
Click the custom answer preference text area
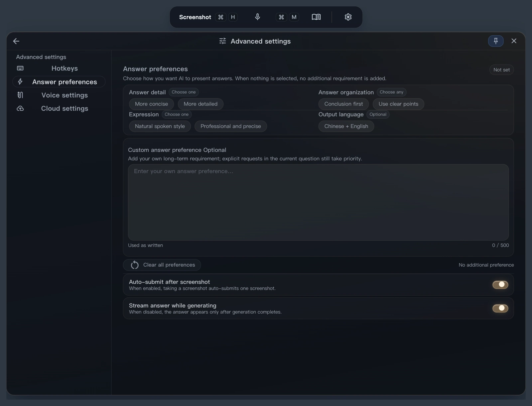pyautogui.click(x=318, y=202)
